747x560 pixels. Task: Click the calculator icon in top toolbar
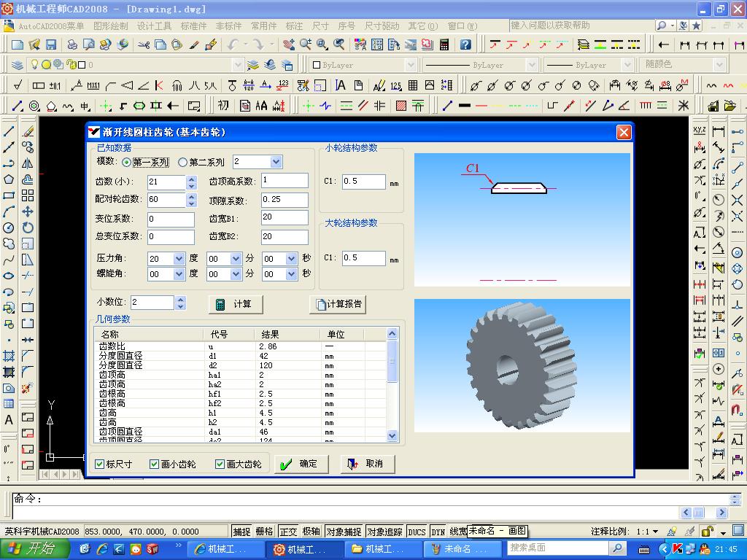(444, 44)
